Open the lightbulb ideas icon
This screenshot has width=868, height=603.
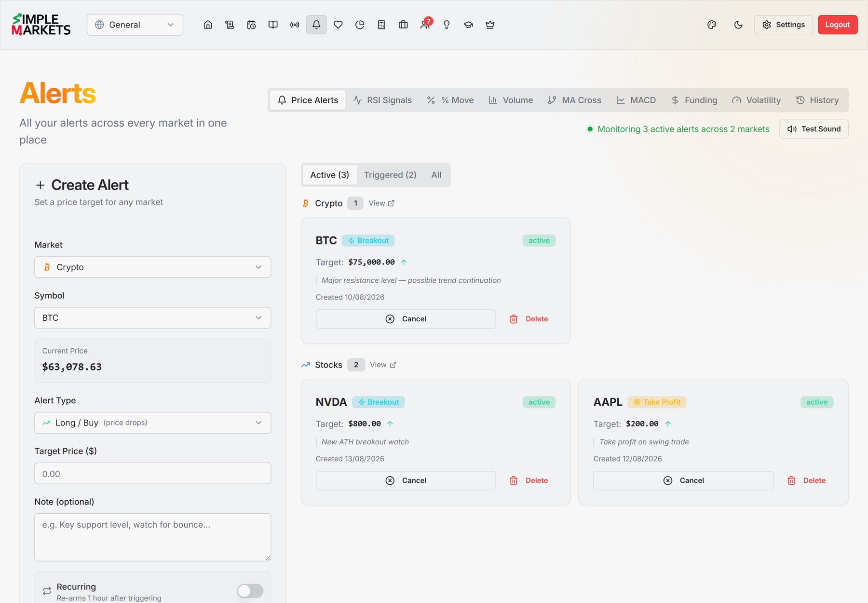(447, 25)
